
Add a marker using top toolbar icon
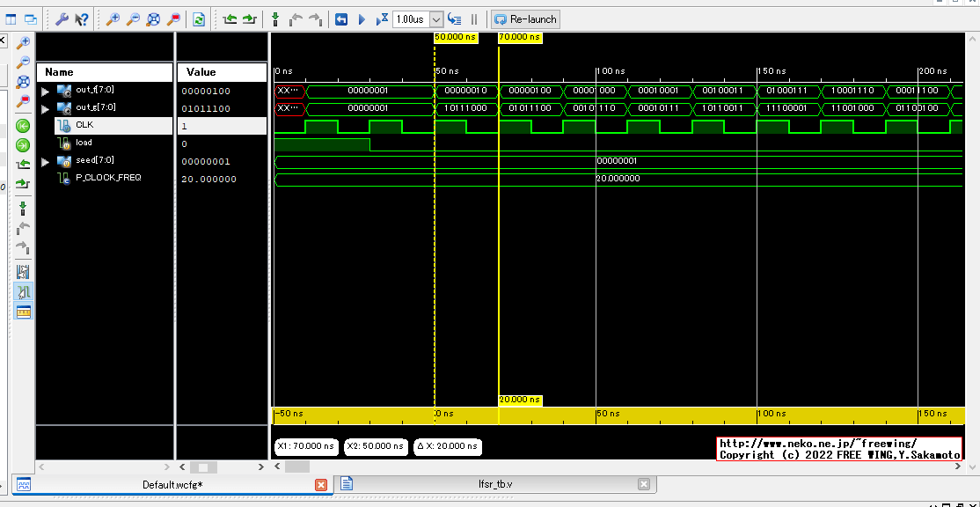(x=275, y=19)
